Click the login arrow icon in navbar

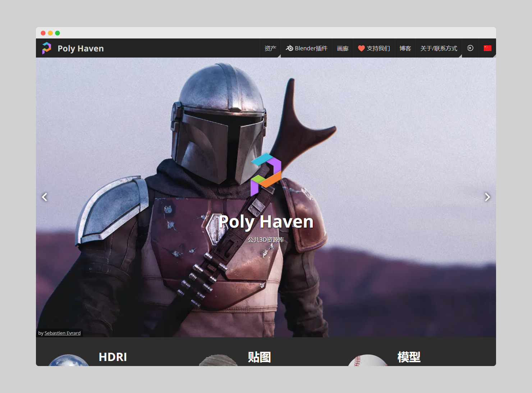[470, 48]
